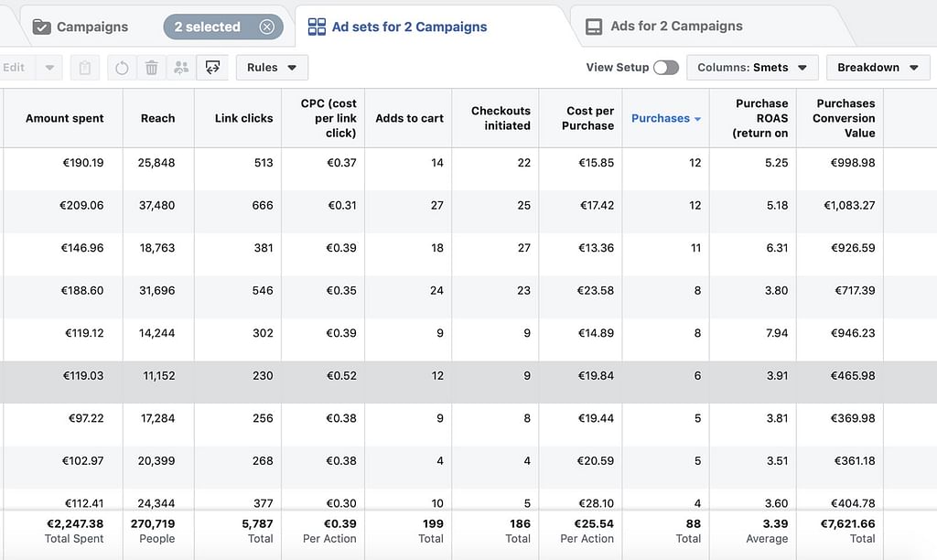937x560 pixels.
Task: Click the clipboard paste icon in toolbar
Action: click(84, 68)
